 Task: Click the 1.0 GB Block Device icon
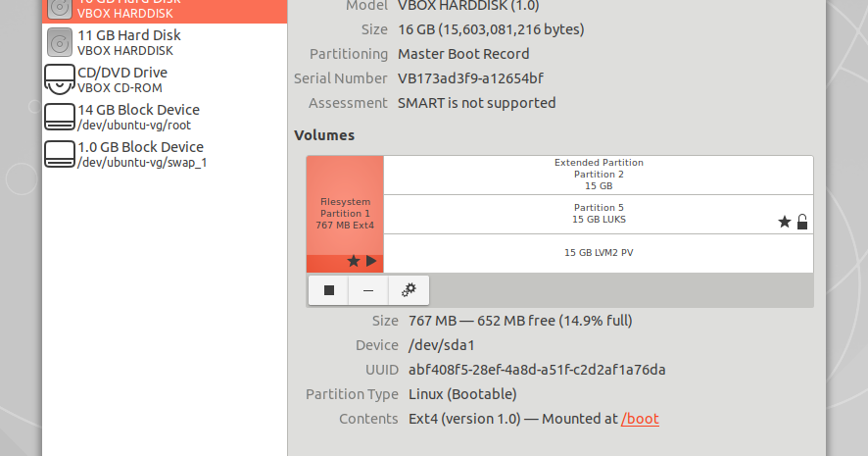pos(60,154)
